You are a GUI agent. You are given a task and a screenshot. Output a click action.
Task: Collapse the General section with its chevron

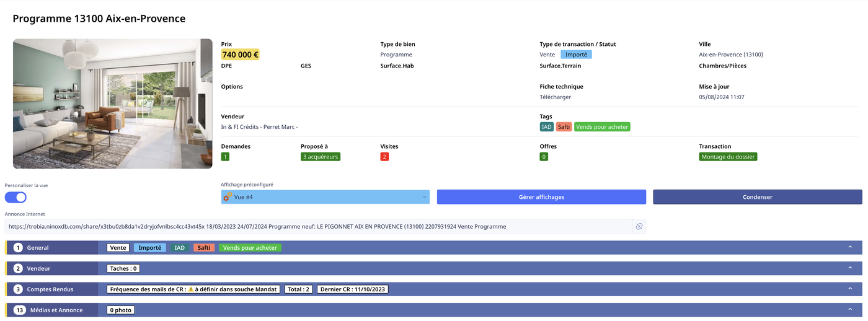[850, 247]
